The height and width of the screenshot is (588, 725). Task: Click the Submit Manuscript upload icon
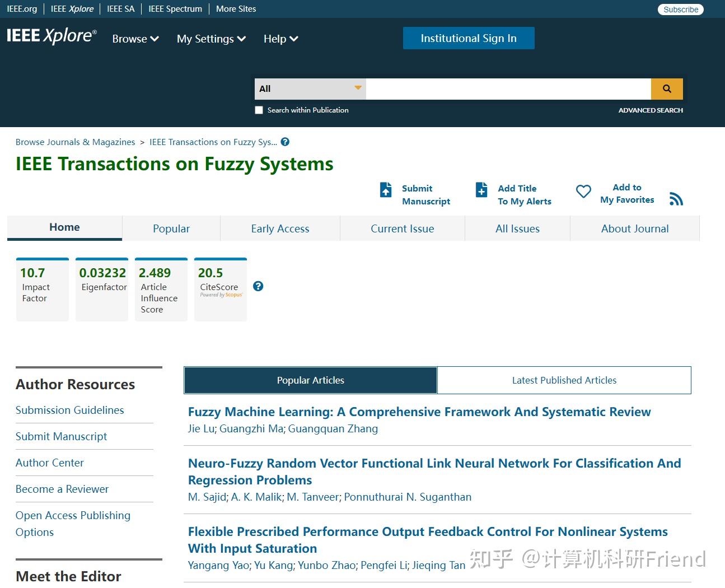tap(386, 190)
